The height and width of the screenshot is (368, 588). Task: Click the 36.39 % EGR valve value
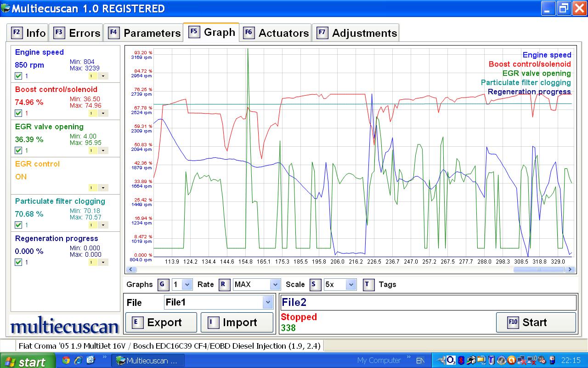pos(29,139)
